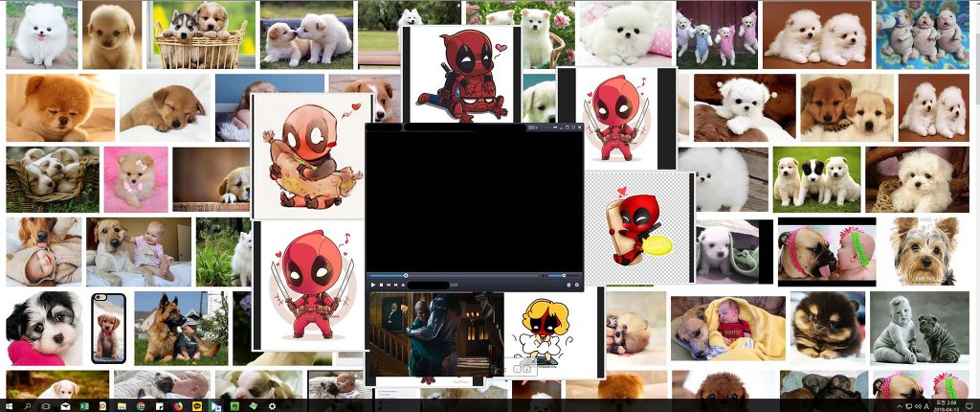Select Deadpool on checkered transparent background
The image size is (980, 412).
click(638, 227)
